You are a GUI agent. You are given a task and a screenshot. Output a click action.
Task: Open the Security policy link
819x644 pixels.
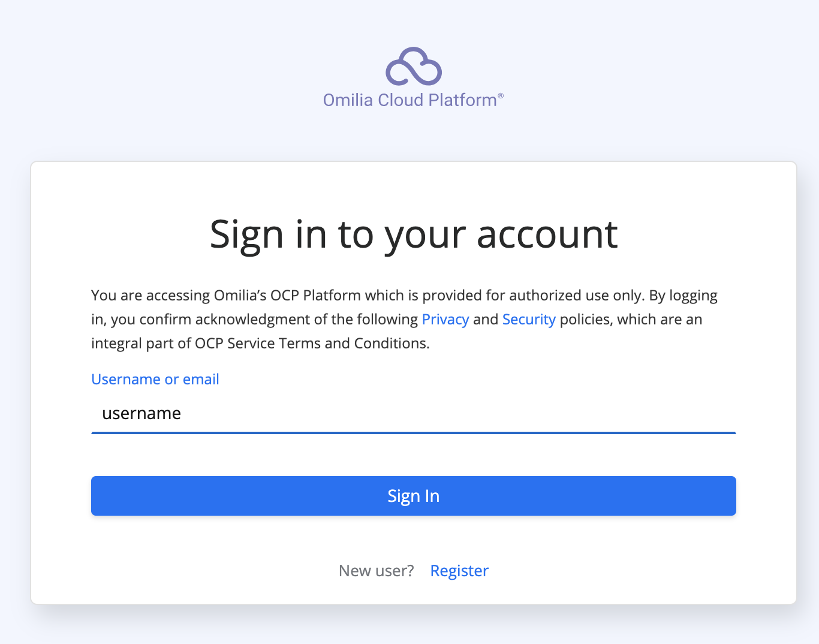529,319
